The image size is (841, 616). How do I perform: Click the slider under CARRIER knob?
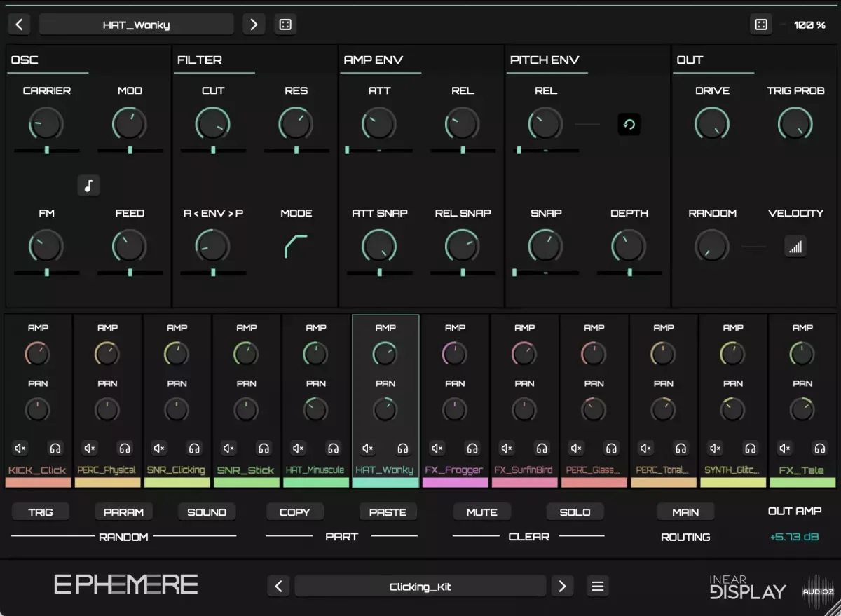point(47,150)
